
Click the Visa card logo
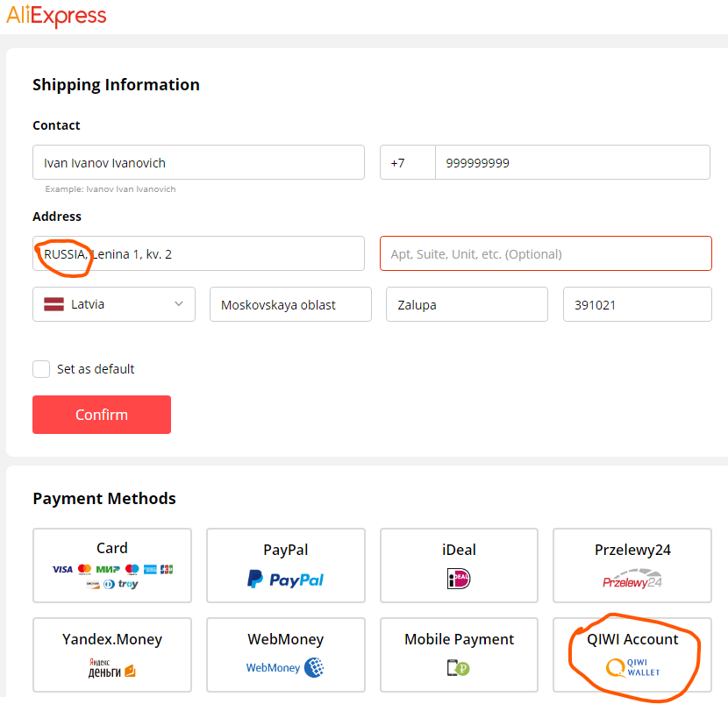[62, 569]
